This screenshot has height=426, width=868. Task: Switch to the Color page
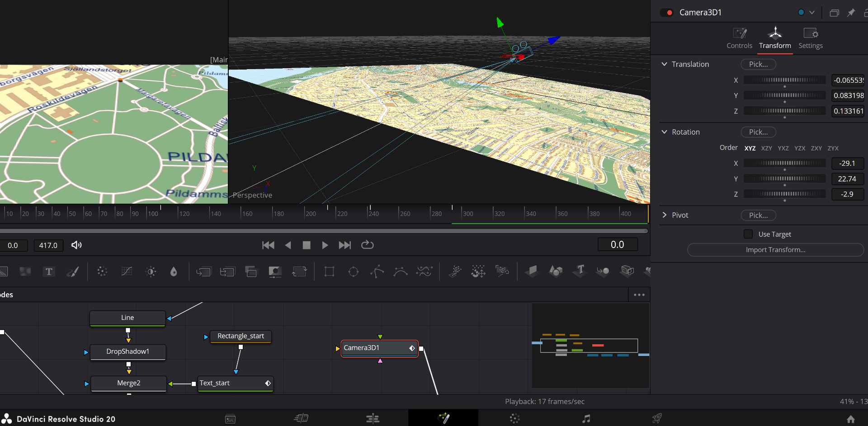click(514, 419)
